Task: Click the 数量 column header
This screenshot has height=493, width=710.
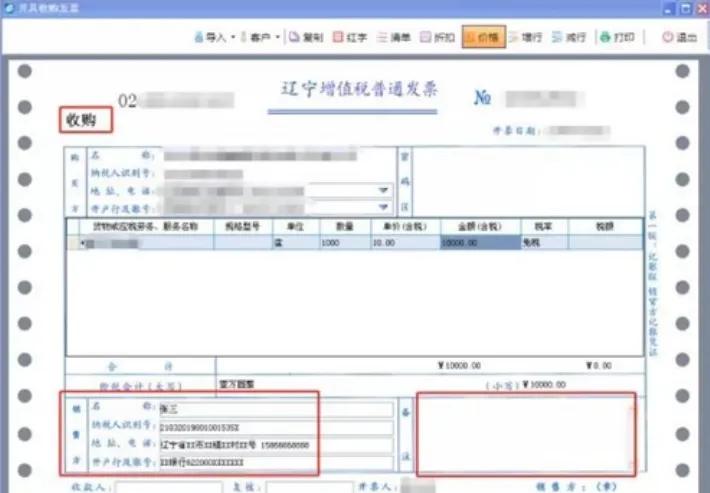Action: pos(345,226)
